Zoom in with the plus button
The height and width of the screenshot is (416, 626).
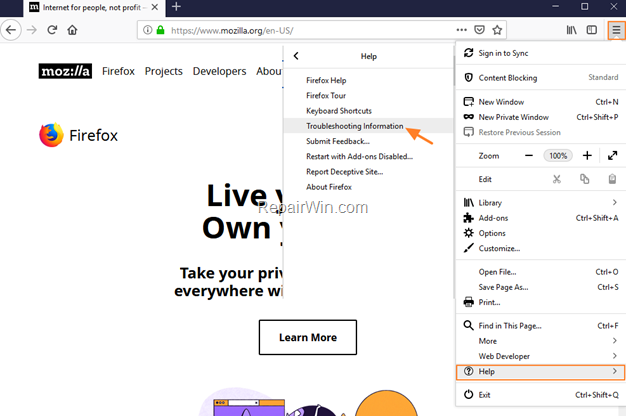click(587, 156)
